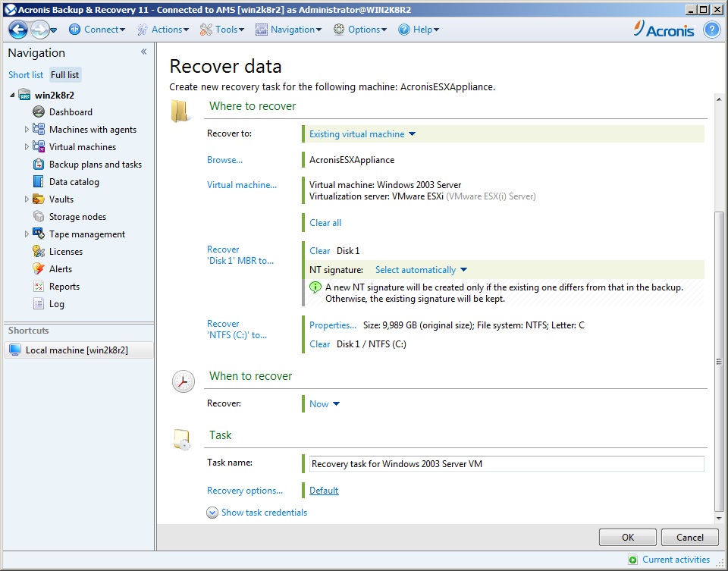Click the Browse... link
The height and width of the screenshot is (571, 728).
(x=224, y=160)
